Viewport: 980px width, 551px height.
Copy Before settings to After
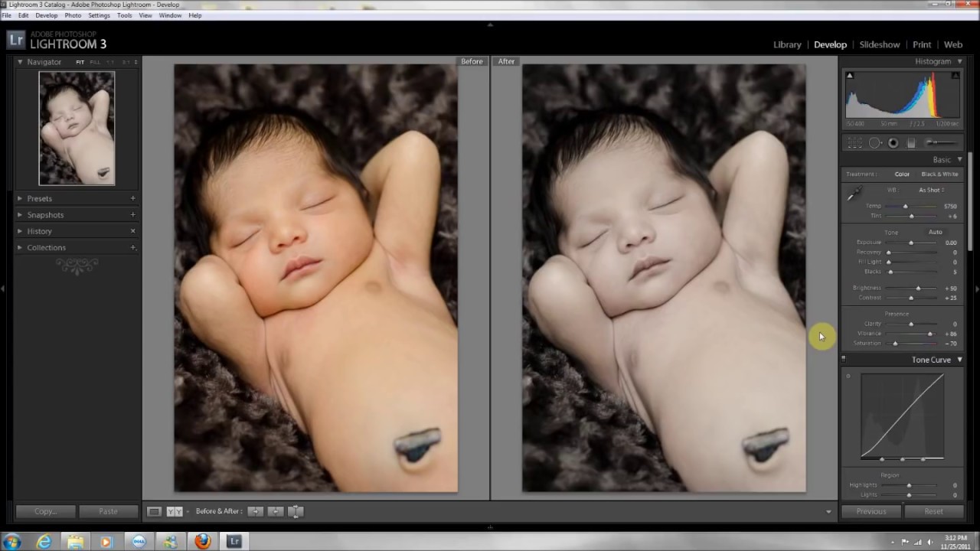(x=255, y=511)
